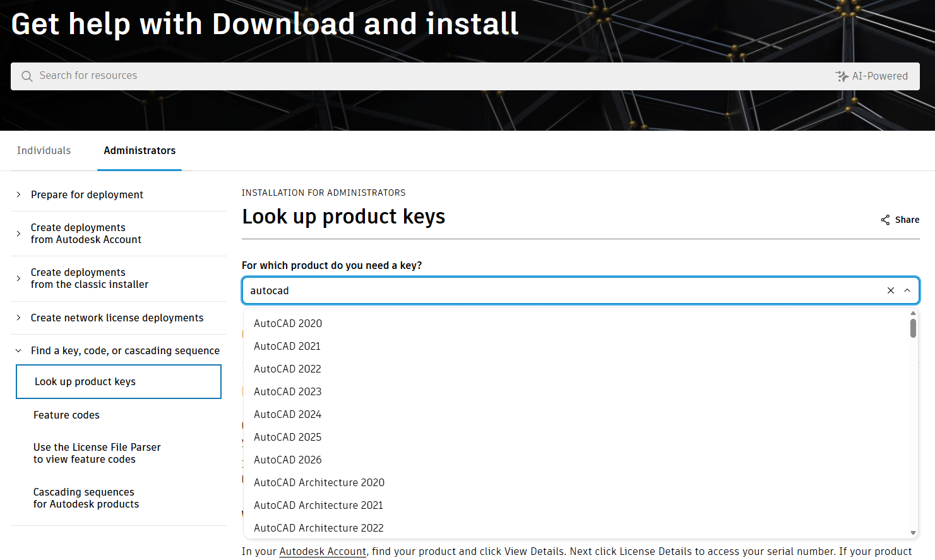Switch to the Individuals tab
The height and width of the screenshot is (560, 935).
point(44,150)
